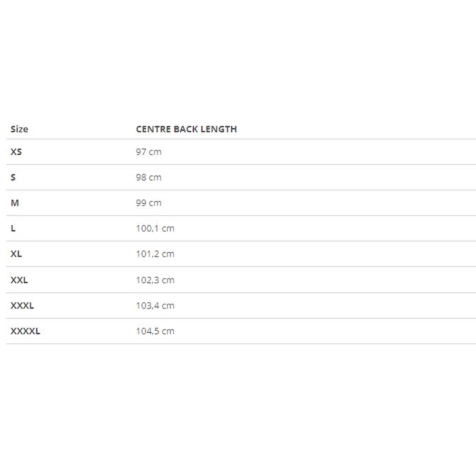The image size is (476, 476).
Task: Click the word LENGTH in the header
Action: coord(220,129)
